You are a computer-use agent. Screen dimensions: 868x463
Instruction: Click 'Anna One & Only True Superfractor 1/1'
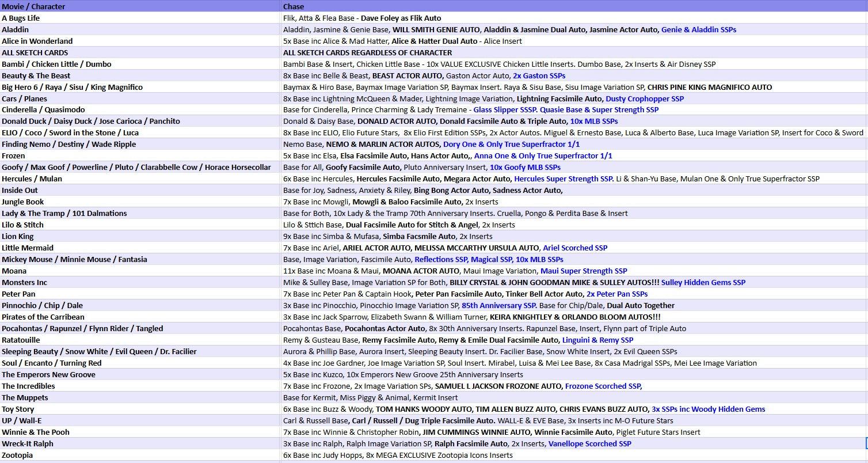(x=543, y=155)
